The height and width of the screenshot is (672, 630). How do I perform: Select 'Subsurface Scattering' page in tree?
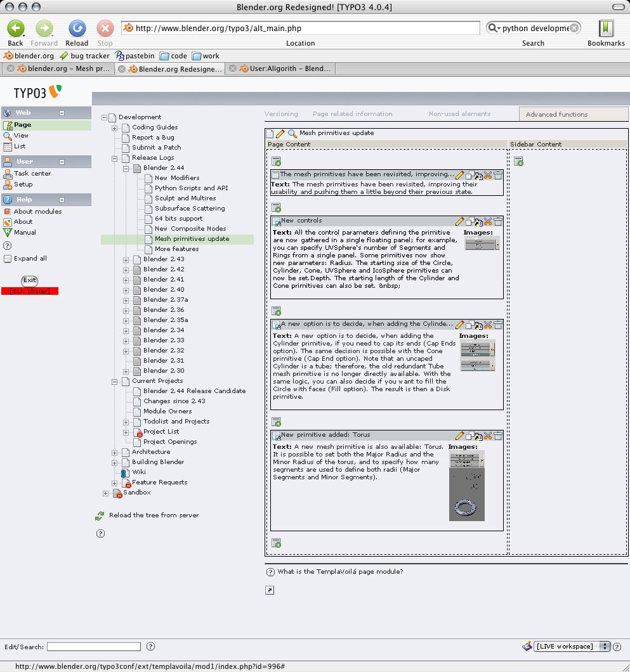tap(190, 209)
